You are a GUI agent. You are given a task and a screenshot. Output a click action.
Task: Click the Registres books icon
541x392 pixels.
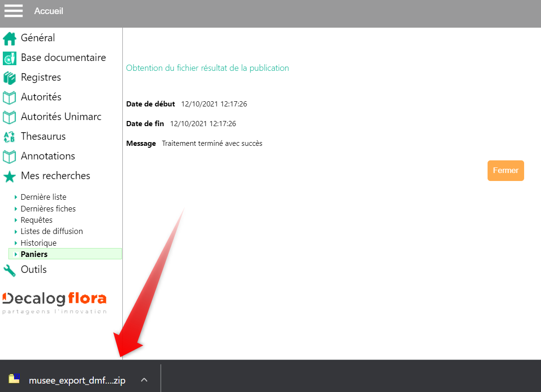point(9,77)
